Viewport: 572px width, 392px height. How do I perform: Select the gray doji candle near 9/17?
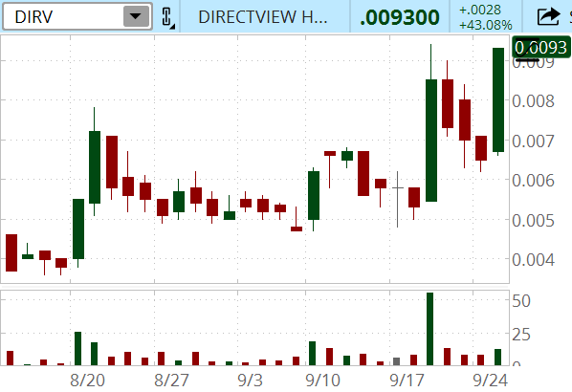pos(397,199)
